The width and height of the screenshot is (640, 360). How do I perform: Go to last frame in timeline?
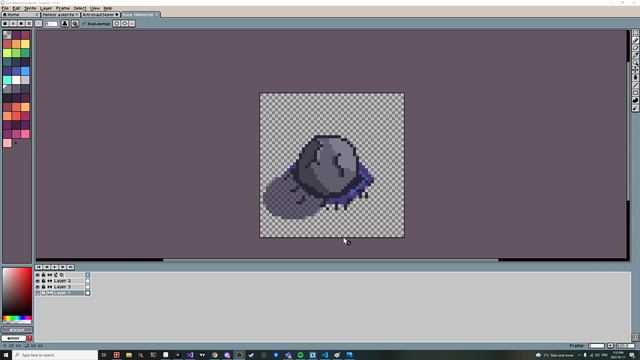click(71, 267)
